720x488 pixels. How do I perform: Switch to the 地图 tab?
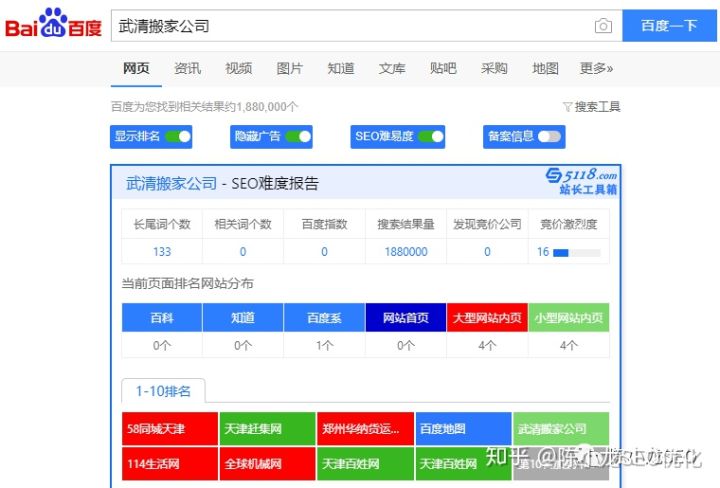pos(545,68)
